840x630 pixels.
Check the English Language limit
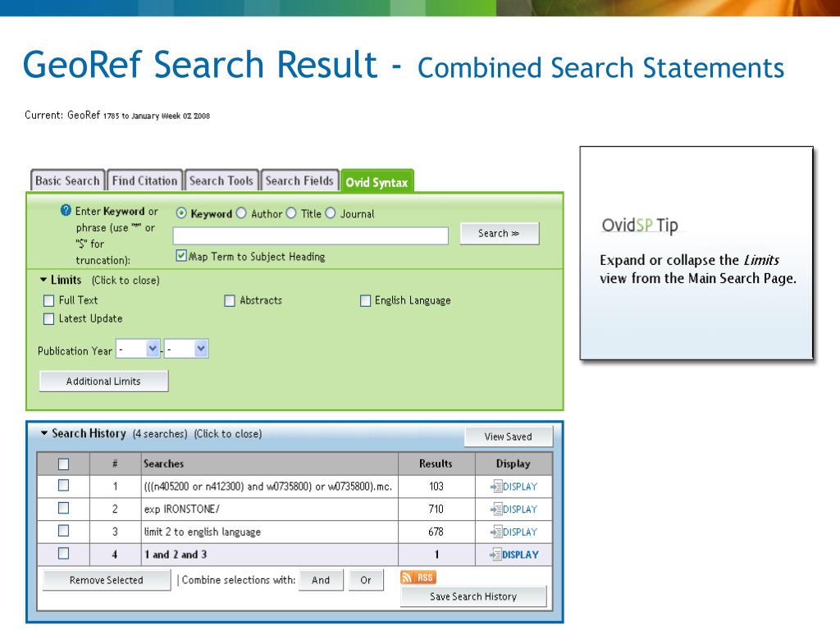[365, 300]
